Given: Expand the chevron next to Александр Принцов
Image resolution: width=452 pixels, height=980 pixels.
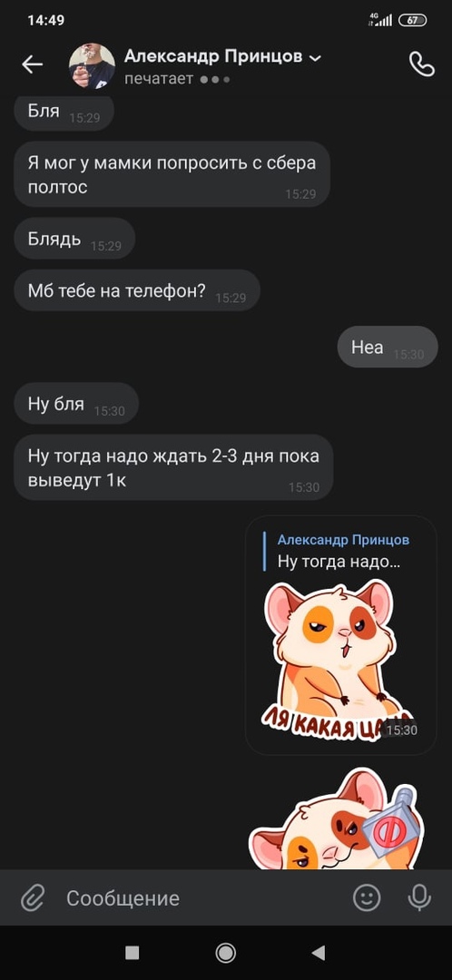Looking at the screenshot, I should (x=316, y=58).
